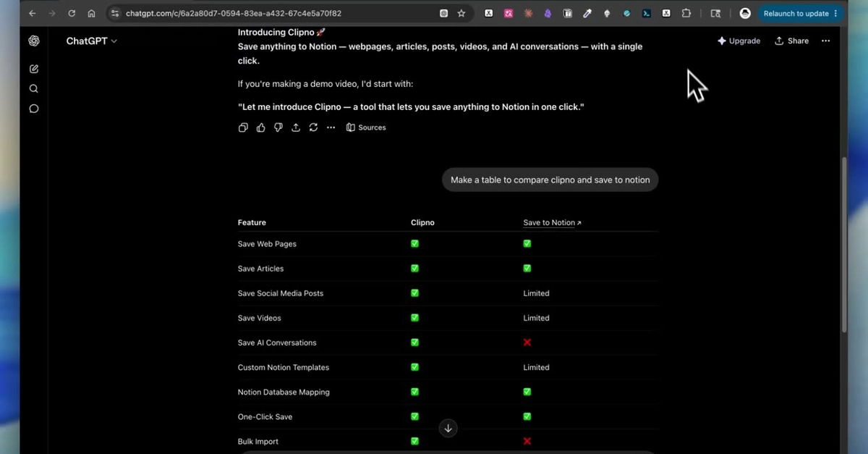This screenshot has width=868, height=454.
Task: Click the Share conversation button
Action: (x=791, y=41)
